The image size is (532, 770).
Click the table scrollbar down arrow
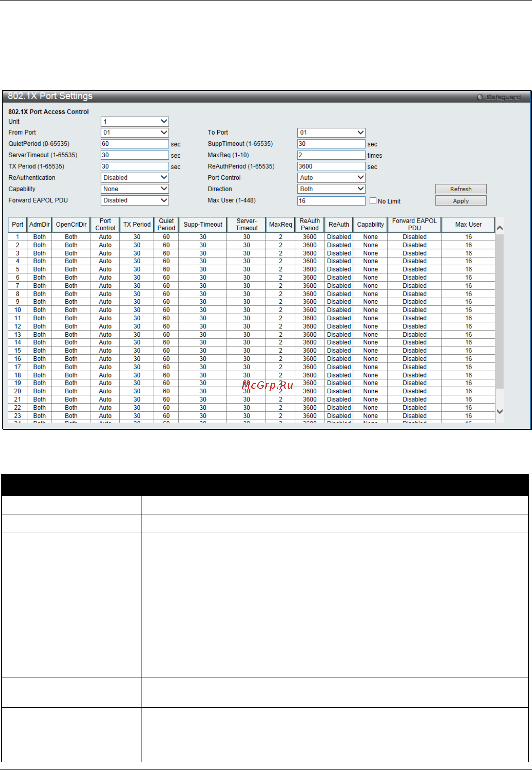(x=499, y=412)
